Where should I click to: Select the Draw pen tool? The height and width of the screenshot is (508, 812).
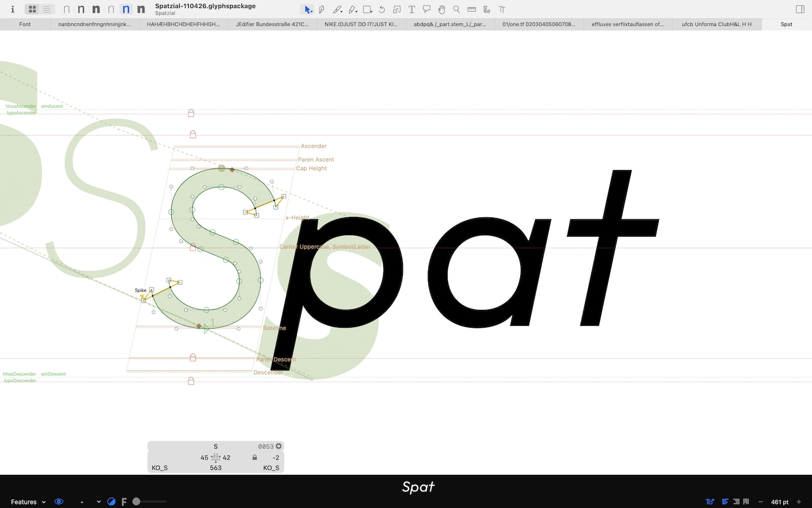click(x=322, y=9)
